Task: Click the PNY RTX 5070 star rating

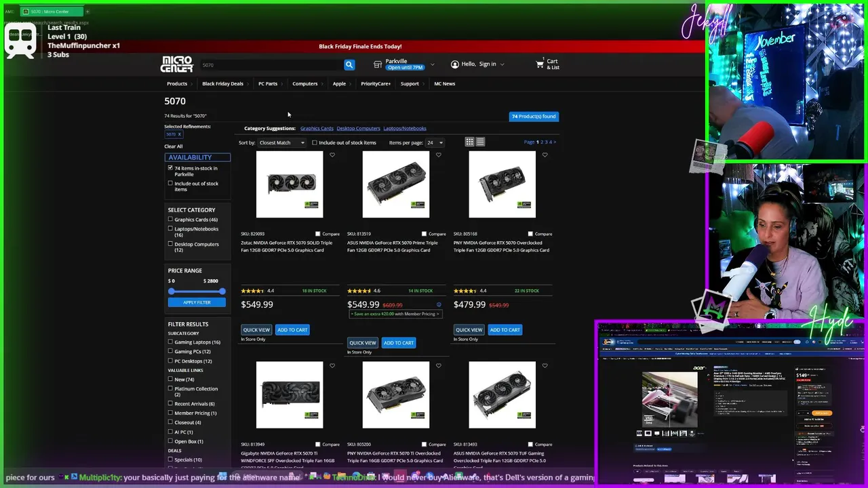Action: (x=465, y=291)
